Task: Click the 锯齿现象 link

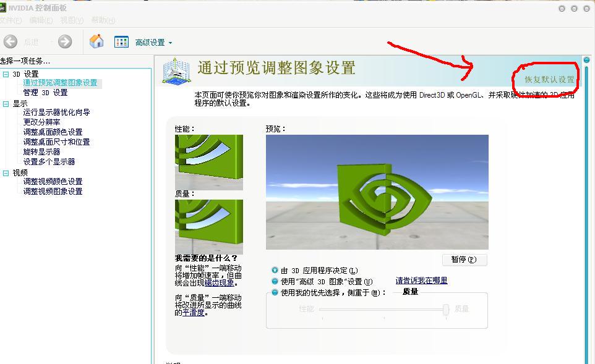Action: [220, 283]
